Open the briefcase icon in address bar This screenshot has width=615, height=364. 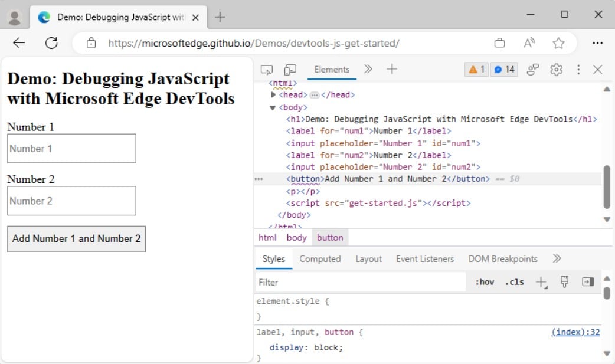pyautogui.click(x=499, y=42)
